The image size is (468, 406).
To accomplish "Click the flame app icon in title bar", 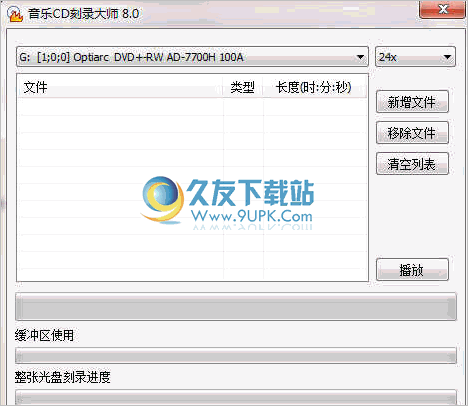I will 15,14.
